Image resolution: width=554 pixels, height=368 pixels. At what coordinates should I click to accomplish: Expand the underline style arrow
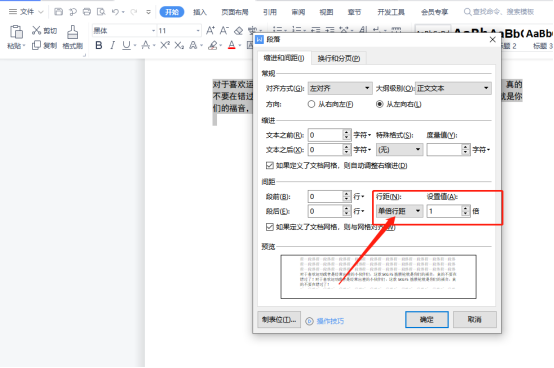pos(135,46)
